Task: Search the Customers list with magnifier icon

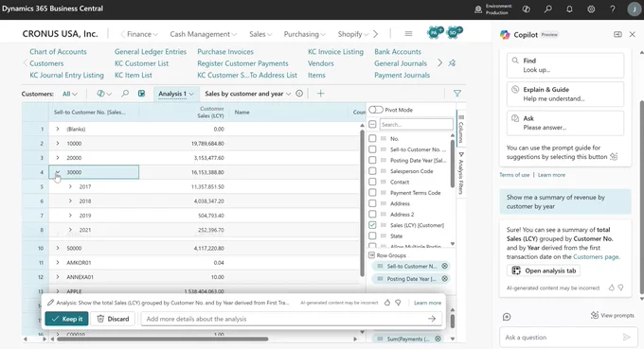Action: pos(125,94)
